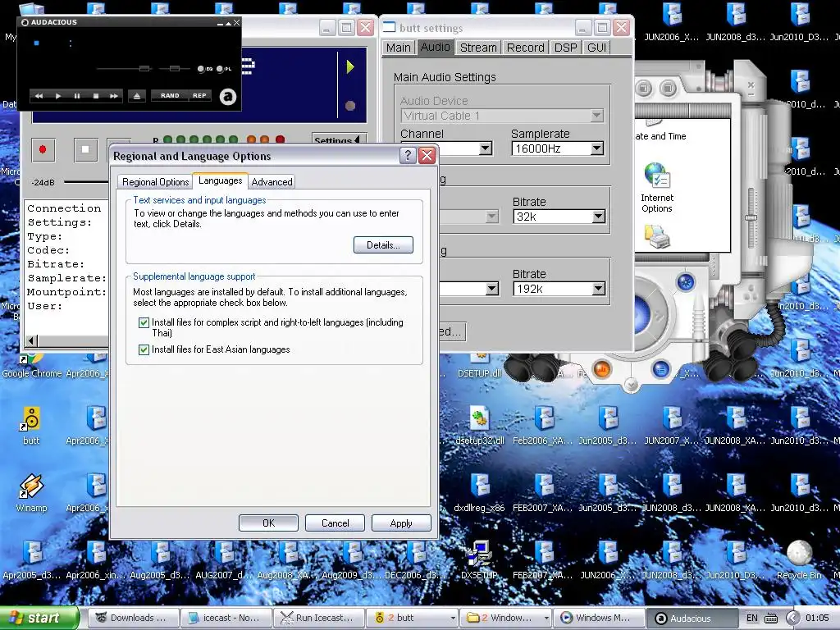Select the Winamp desktop shortcut

tap(31, 493)
